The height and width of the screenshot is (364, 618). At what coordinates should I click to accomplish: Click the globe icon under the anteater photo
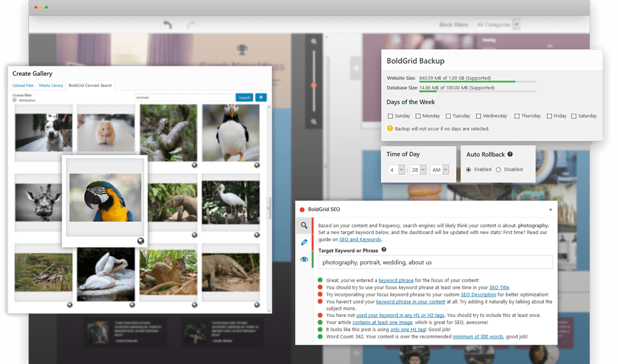click(195, 235)
